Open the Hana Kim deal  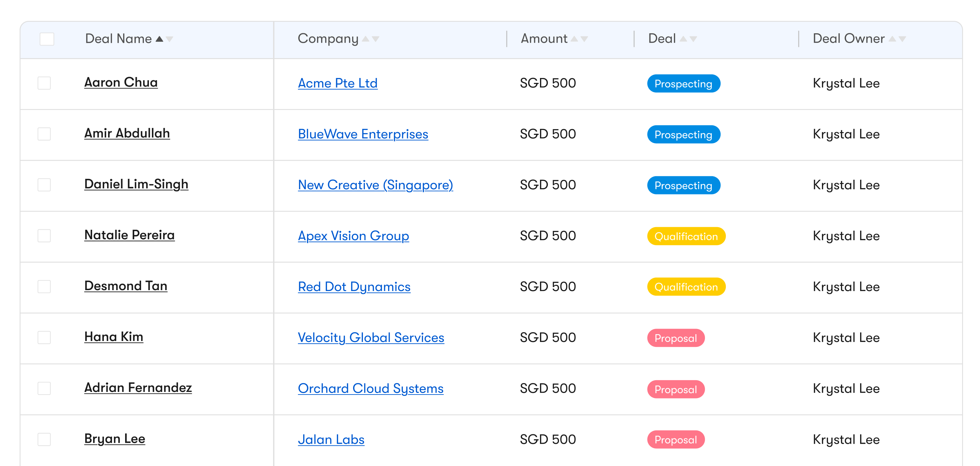click(x=114, y=337)
